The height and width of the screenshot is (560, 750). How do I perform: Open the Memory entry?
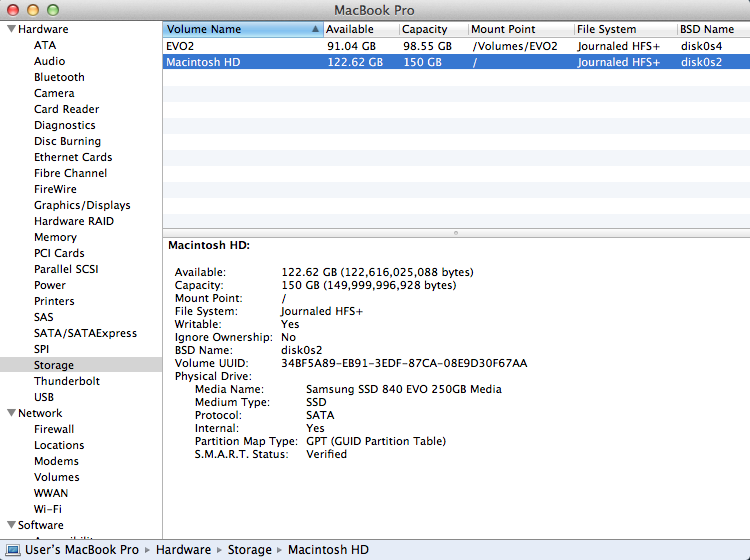[x=55, y=237]
